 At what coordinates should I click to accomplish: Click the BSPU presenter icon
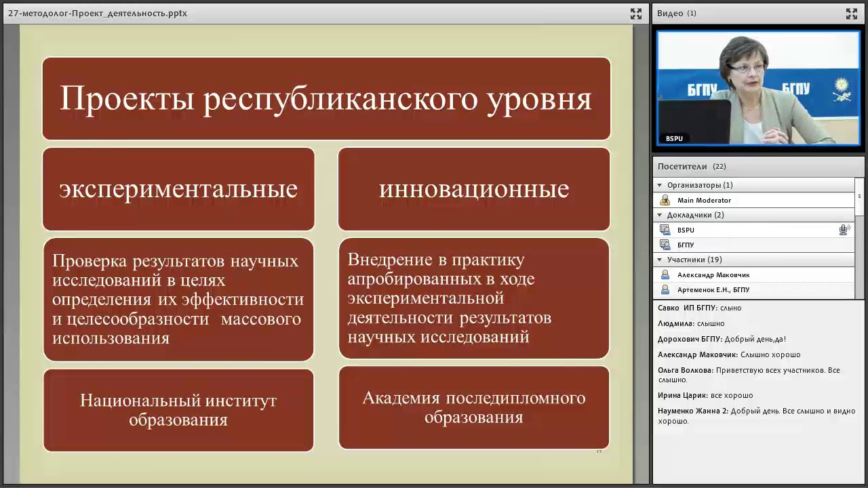[x=665, y=230]
